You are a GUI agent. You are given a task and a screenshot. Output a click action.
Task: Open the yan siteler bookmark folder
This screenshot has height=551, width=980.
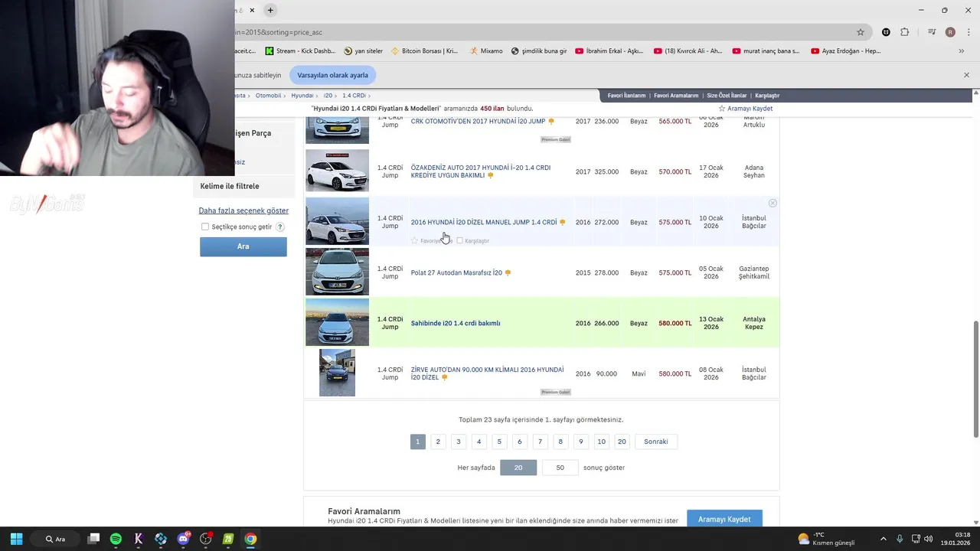[x=363, y=51]
